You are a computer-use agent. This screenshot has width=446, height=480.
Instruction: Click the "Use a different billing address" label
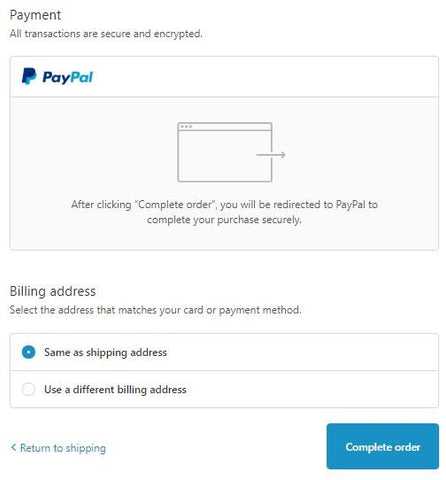click(x=115, y=389)
